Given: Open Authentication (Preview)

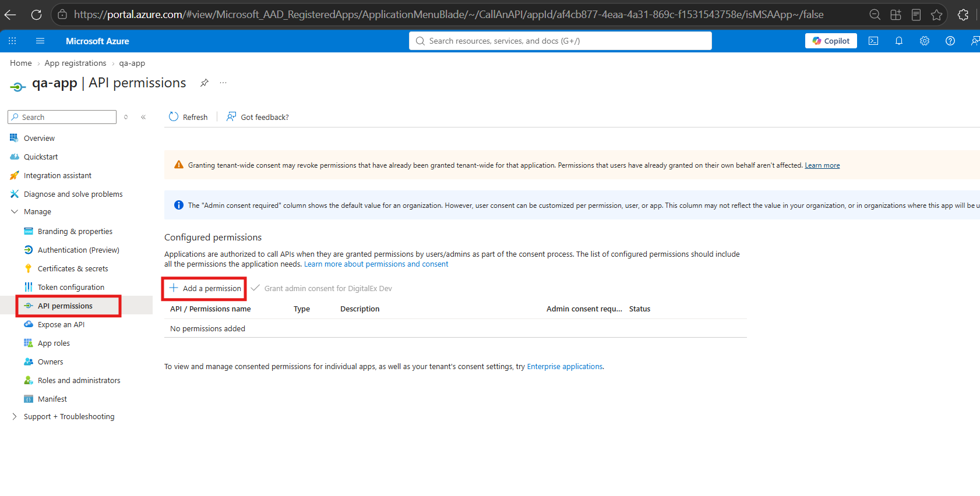Looking at the screenshot, I should [79, 250].
